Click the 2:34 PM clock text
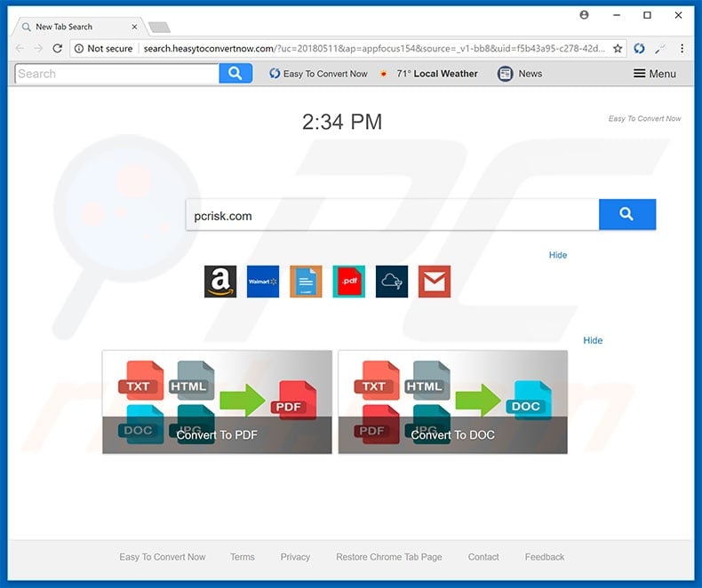This screenshot has height=588, width=702. 342,122
